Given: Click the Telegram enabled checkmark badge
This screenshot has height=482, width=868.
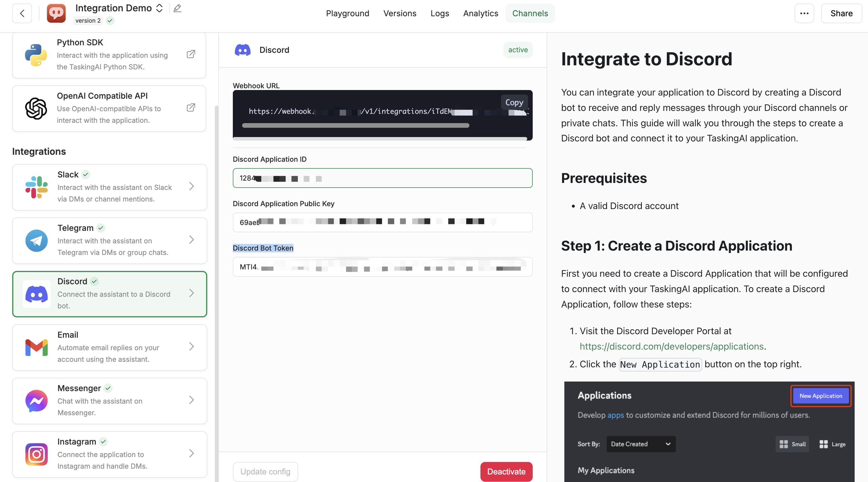Looking at the screenshot, I should (x=101, y=228).
